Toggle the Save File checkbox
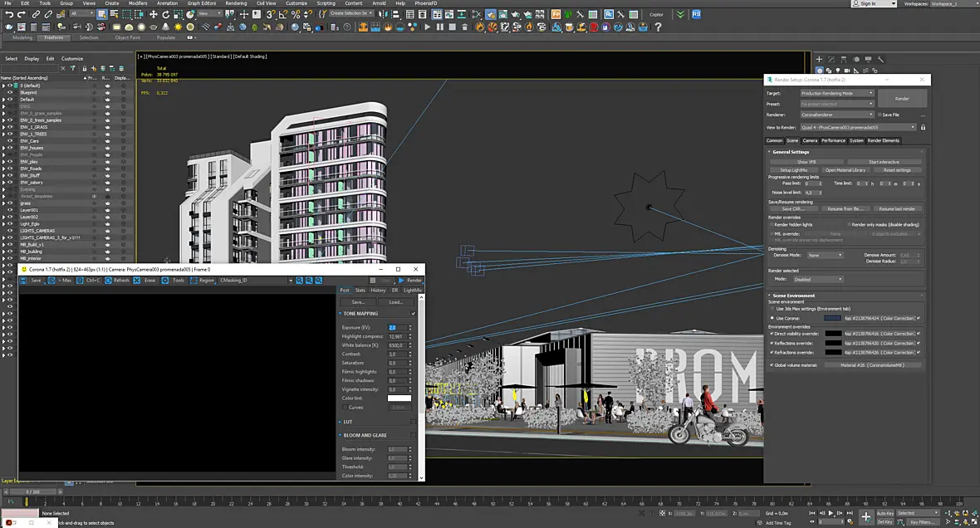The width and height of the screenshot is (980, 528). pyautogui.click(x=880, y=115)
